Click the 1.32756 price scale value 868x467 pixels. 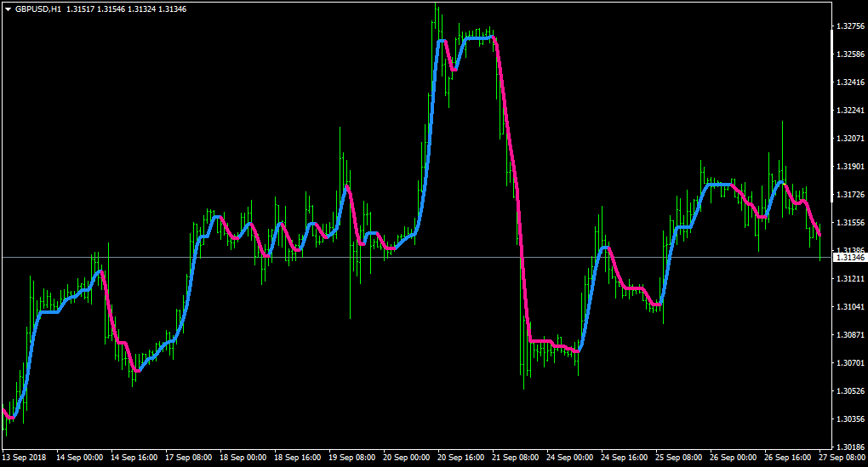[x=850, y=26]
